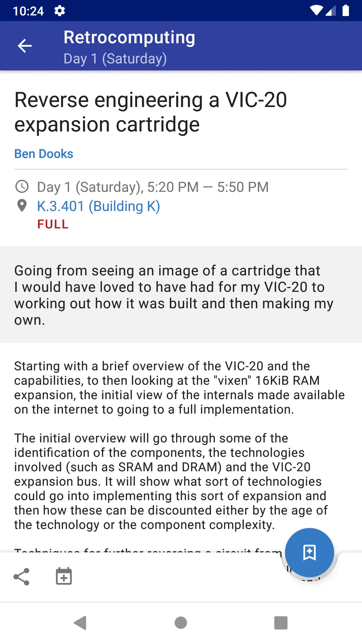This screenshot has width=362, height=644.
Task: Tap the Day 1 (Saturday) subtitle
Action: click(x=115, y=58)
